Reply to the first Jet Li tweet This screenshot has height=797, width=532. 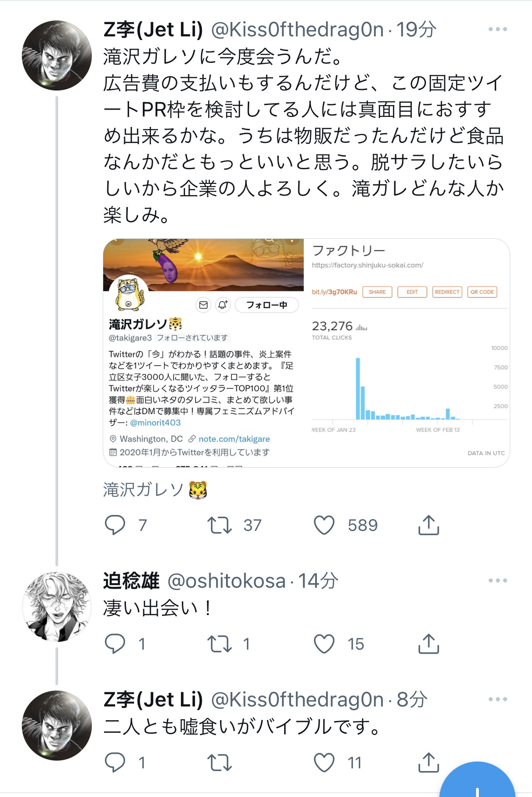pos(115,525)
